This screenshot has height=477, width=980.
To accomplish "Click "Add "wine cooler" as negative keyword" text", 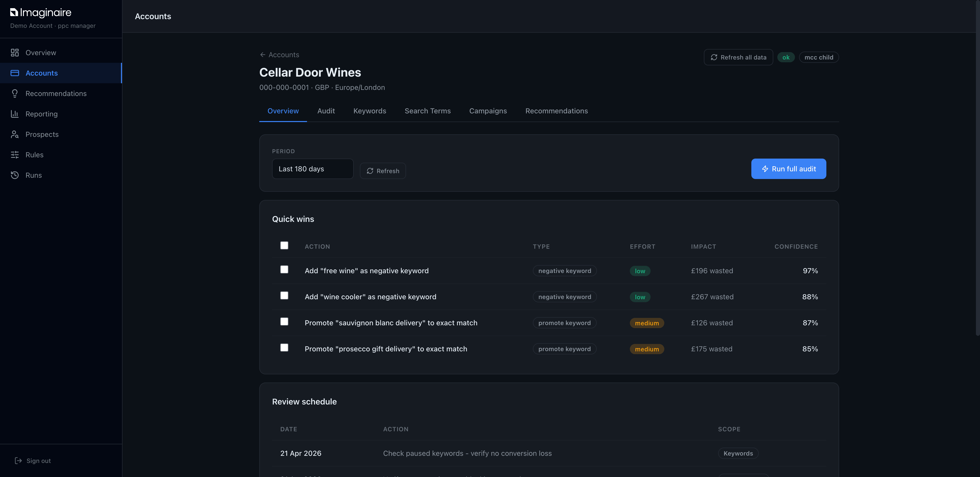I will pyautogui.click(x=371, y=297).
